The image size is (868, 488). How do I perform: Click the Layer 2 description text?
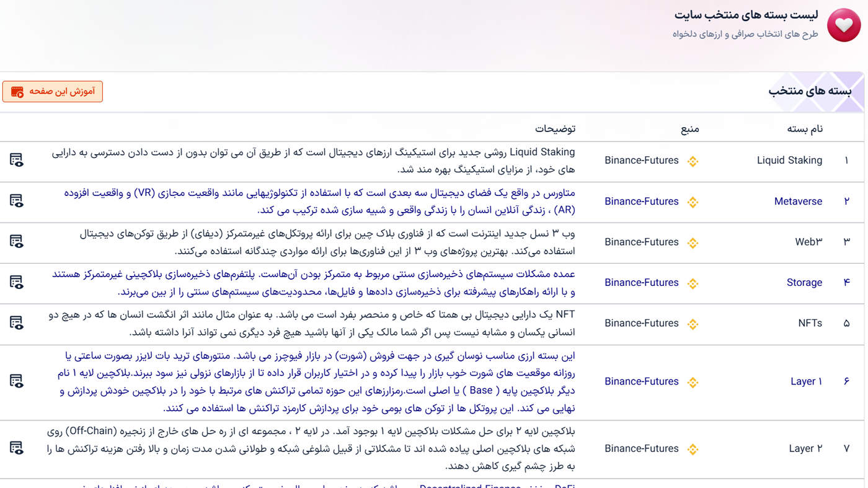tap(311, 448)
